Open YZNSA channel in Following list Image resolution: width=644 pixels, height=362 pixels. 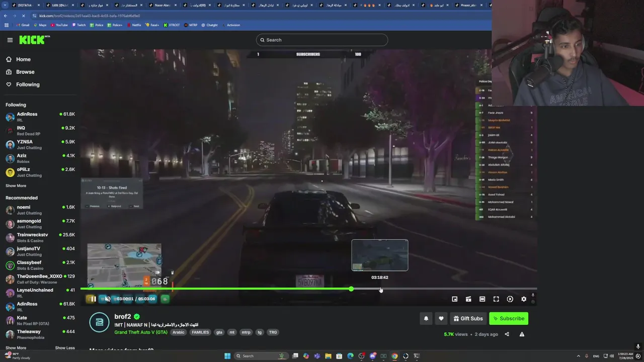coord(40,144)
